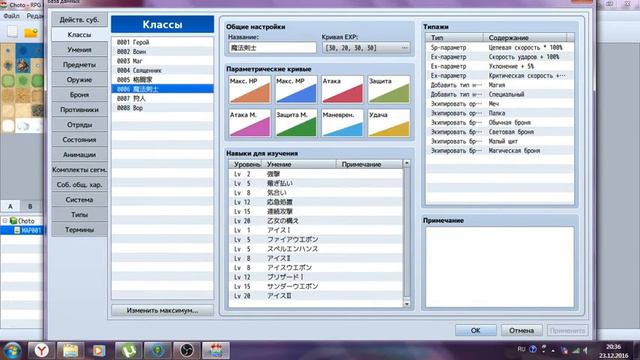The height and width of the screenshot is (360, 640).
Task: Select class 0004 Священник
Action: pos(162,70)
